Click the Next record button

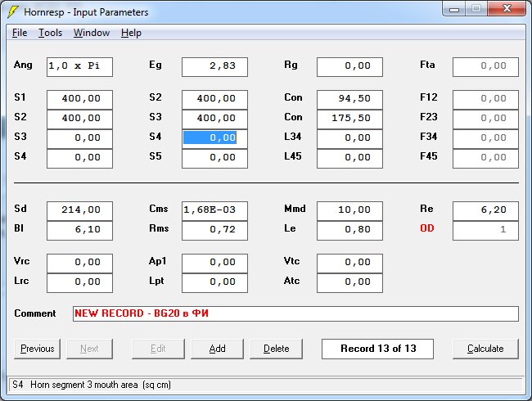pos(89,349)
